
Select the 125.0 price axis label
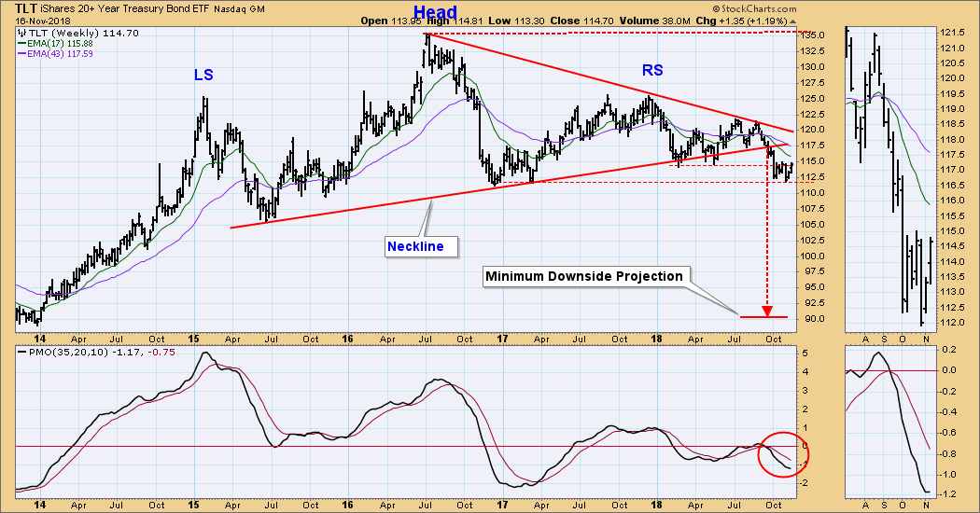814,99
